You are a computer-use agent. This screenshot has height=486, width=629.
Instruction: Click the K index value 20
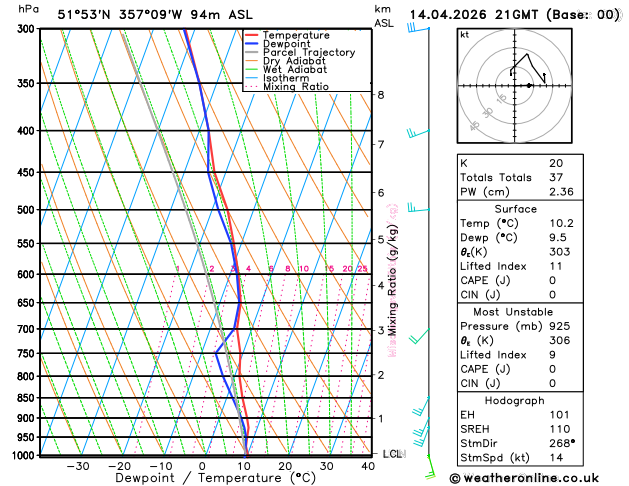(556, 163)
